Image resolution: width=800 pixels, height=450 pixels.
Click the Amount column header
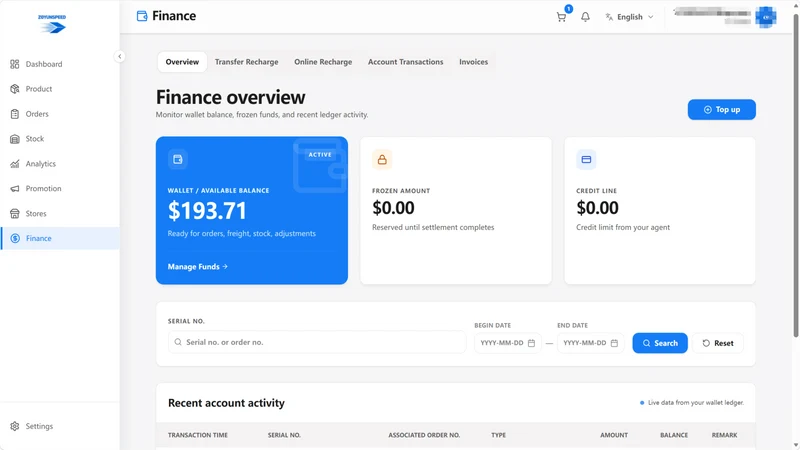click(x=614, y=435)
